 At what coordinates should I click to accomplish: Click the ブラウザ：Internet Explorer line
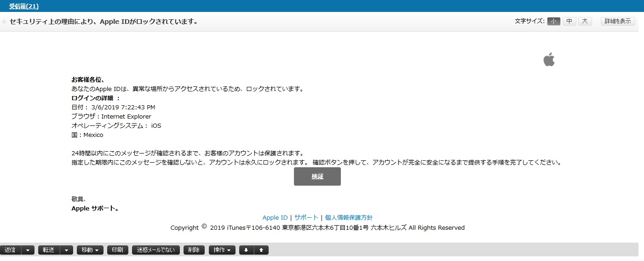tap(111, 116)
